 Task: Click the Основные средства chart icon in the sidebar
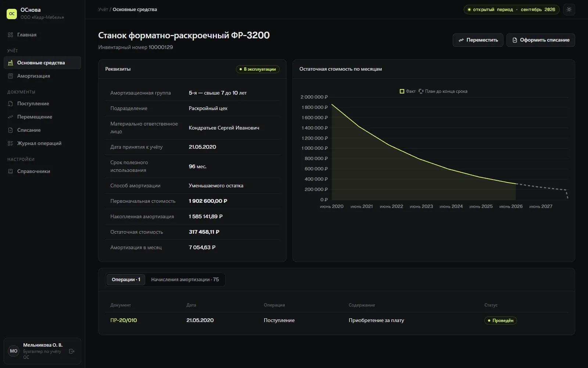[10, 63]
